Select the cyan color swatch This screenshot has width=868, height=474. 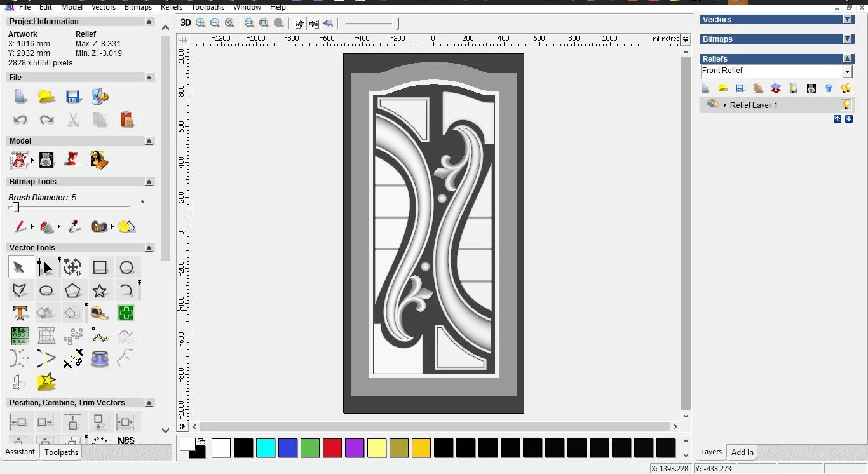[x=266, y=448]
